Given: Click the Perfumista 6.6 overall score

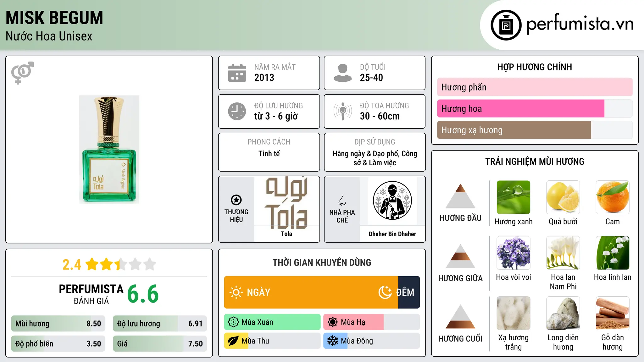Looking at the screenshot, I should click(x=143, y=294).
